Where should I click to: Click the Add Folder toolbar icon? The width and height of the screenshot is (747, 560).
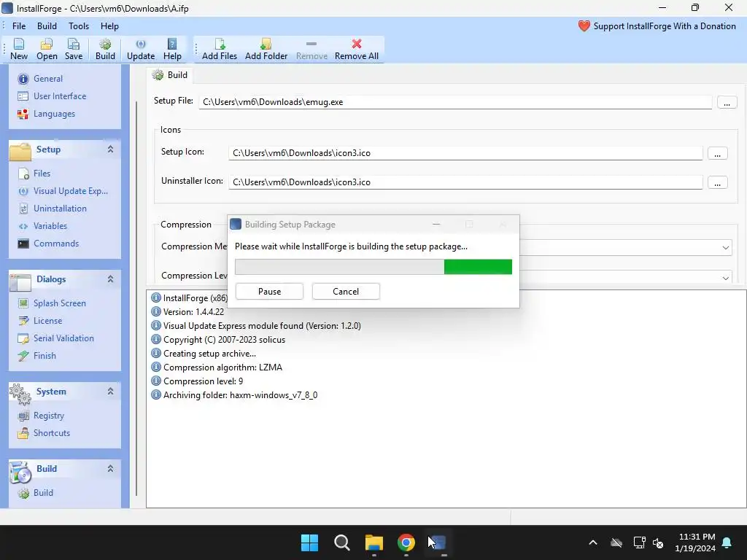(x=266, y=49)
